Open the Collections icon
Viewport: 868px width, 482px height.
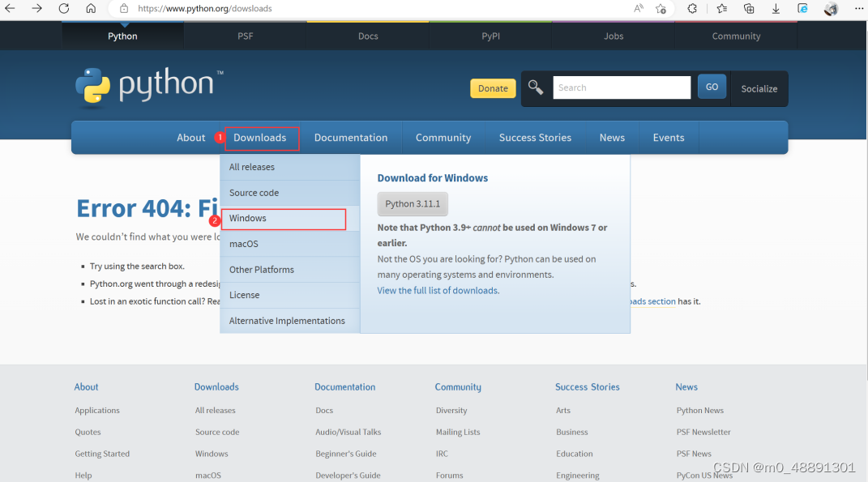point(749,8)
